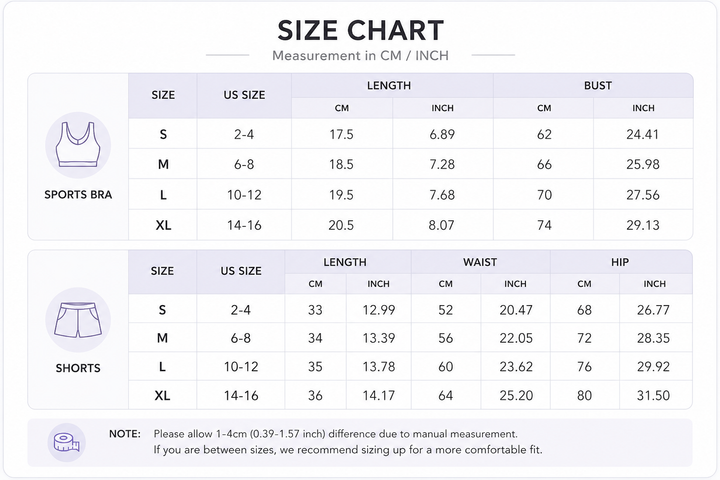Click shorts waist value 22.05
The image size is (720, 480).
point(516,338)
